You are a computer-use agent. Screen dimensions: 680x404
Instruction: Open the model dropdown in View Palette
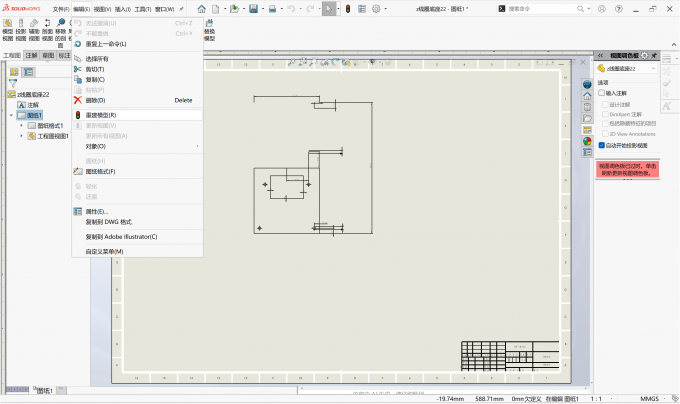[653, 68]
